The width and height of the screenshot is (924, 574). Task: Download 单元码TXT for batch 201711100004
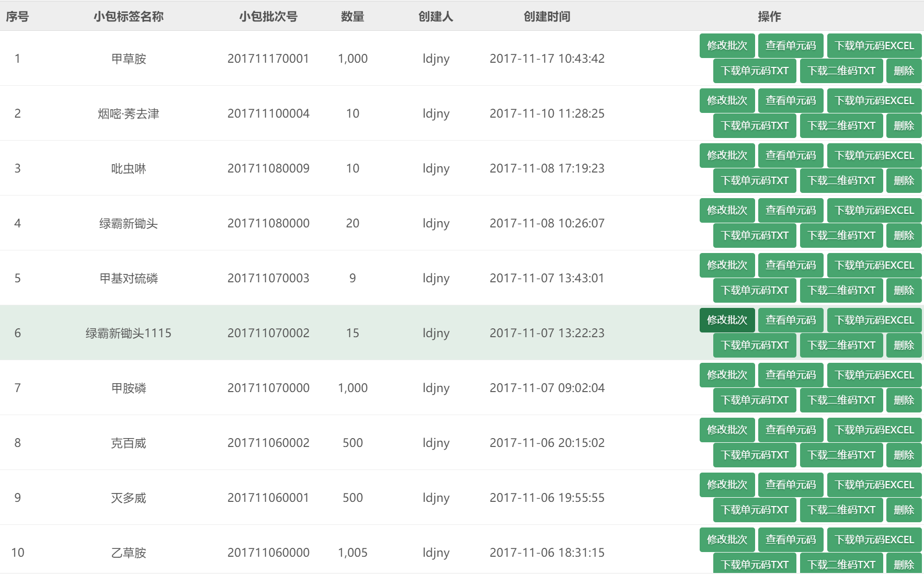tap(755, 125)
